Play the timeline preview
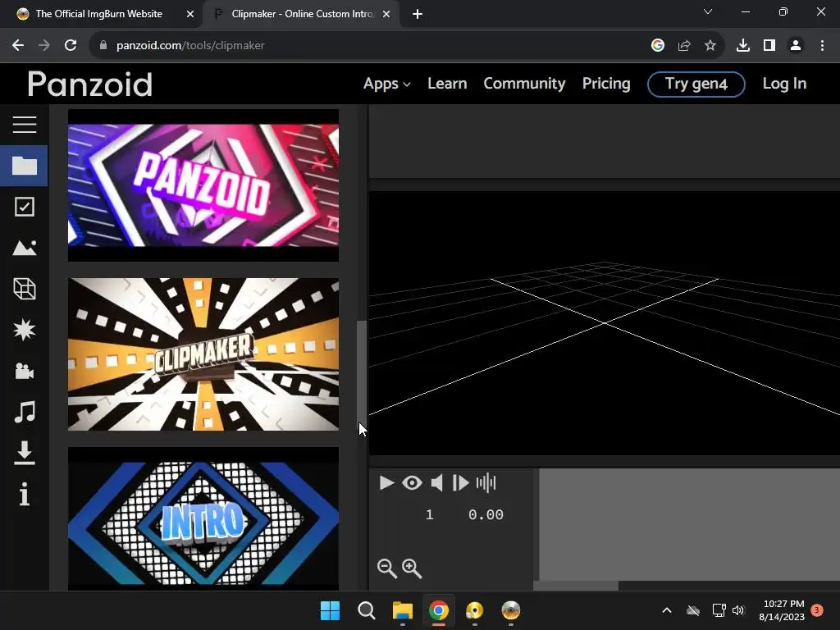Screen dimensions: 840x630 point(386,482)
